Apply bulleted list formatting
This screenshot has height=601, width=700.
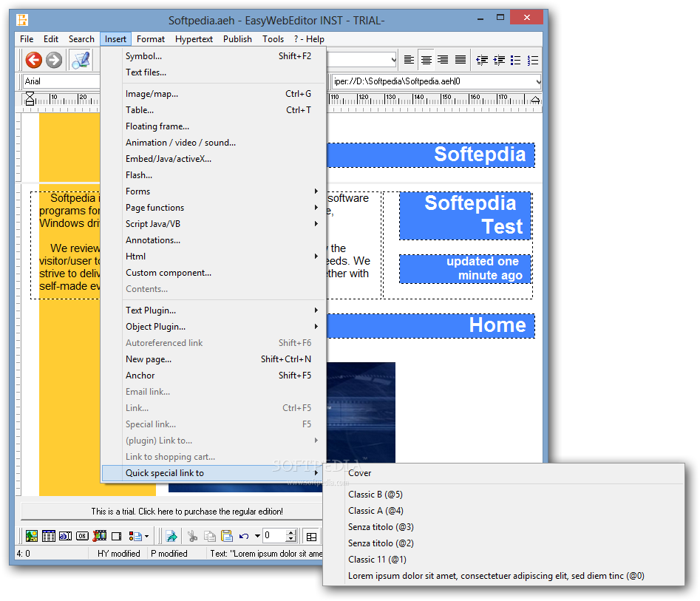(516, 60)
